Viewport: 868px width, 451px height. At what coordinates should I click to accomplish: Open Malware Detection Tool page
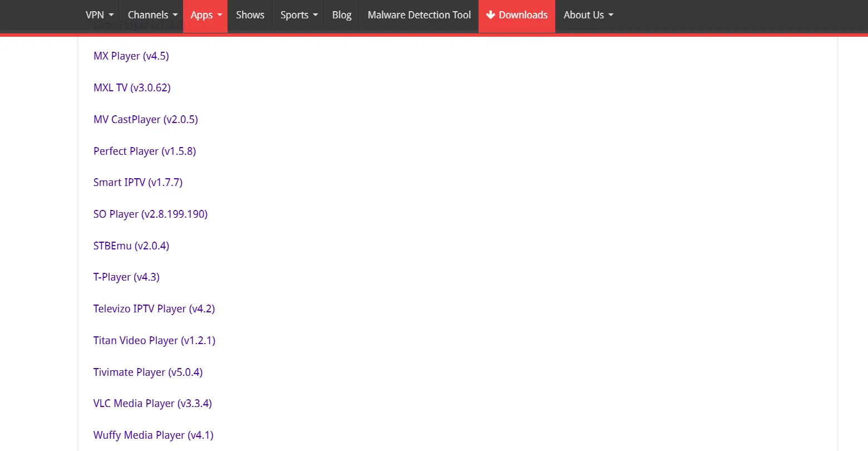419,15
